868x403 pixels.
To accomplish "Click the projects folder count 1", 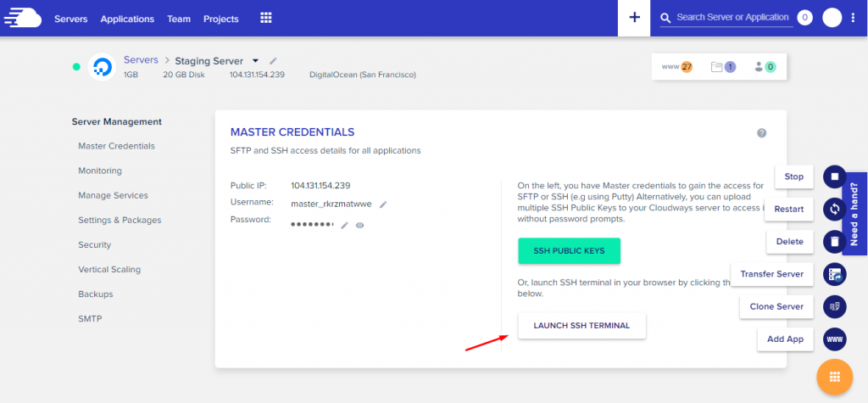I will coord(724,67).
